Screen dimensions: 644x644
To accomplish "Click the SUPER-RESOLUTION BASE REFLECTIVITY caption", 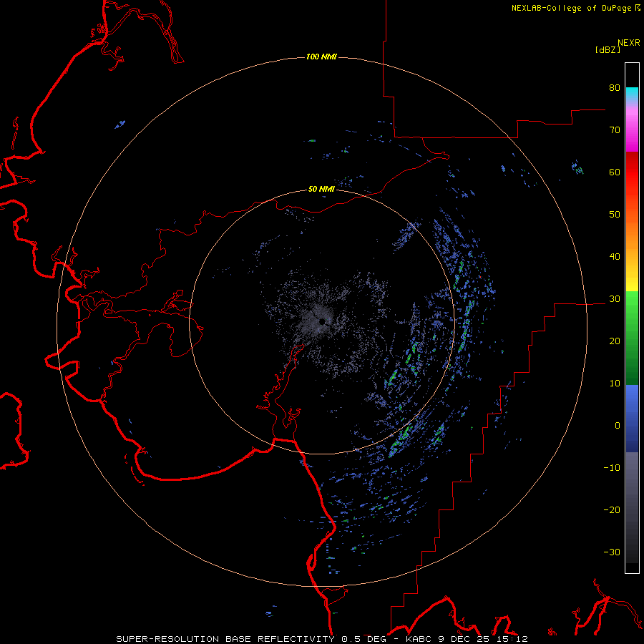I will coord(225,639).
